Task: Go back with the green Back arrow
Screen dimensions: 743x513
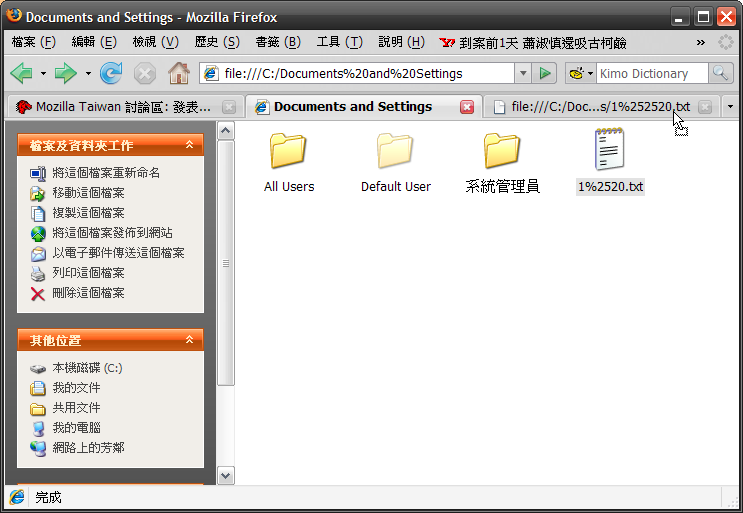Action: [x=21, y=73]
